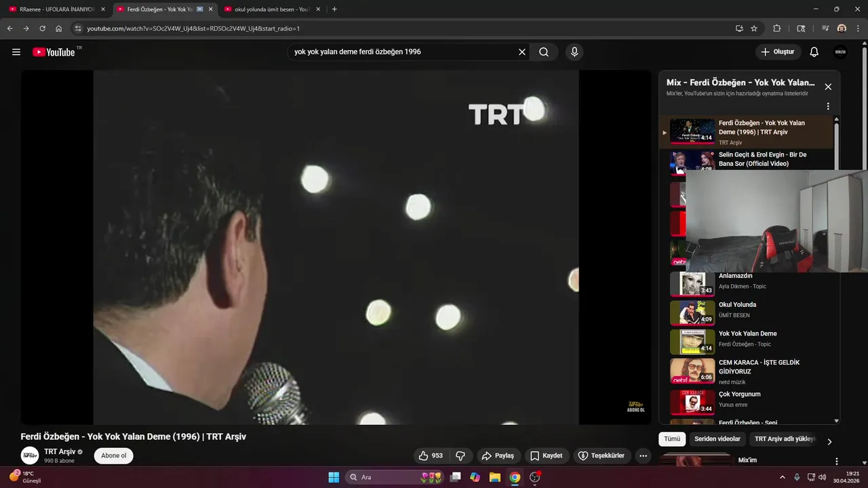The image size is (868, 488).
Task: View site information icon in address bar
Action: (x=78, y=28)
